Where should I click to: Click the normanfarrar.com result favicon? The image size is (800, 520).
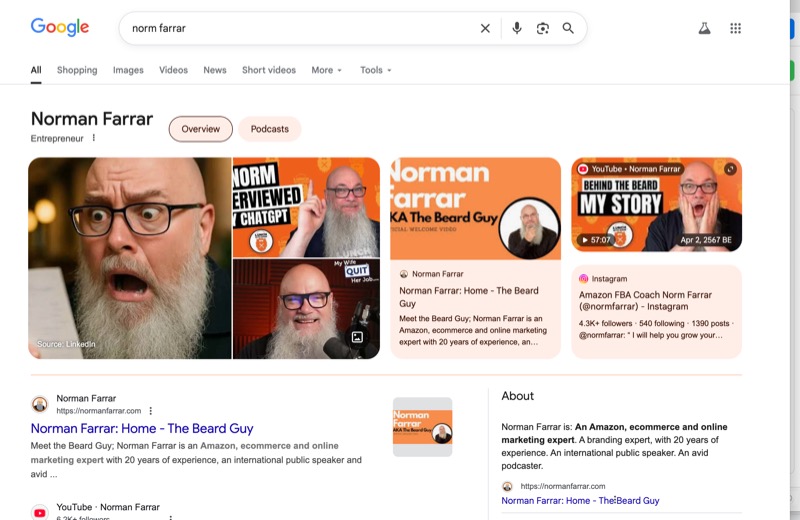click(x=39, y=404)
